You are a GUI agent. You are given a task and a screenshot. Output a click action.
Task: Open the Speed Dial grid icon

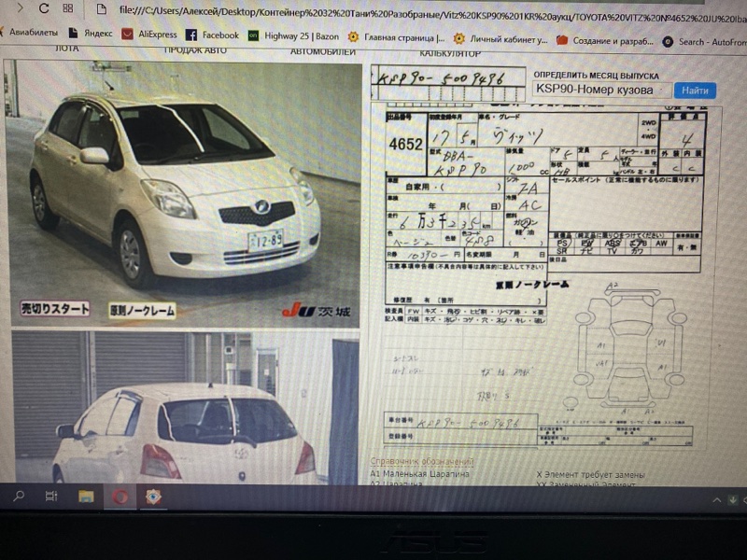(68, 8)
